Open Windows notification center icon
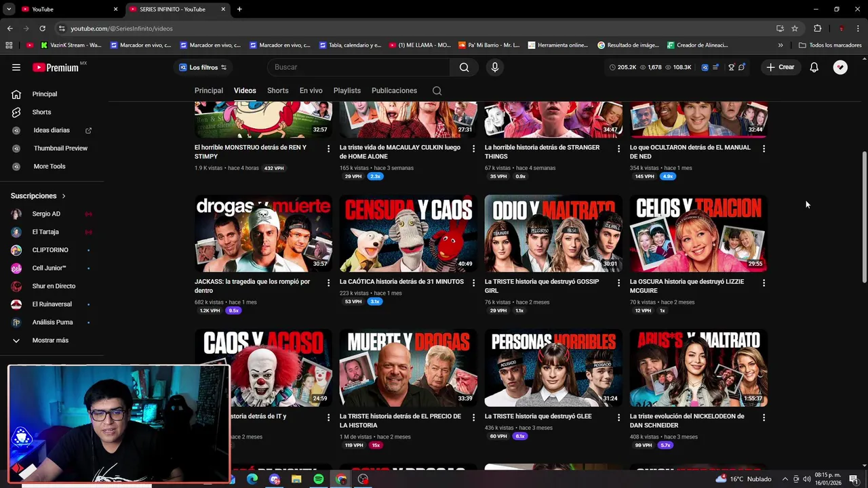The image size is (868, 488). tap(854, 479)
